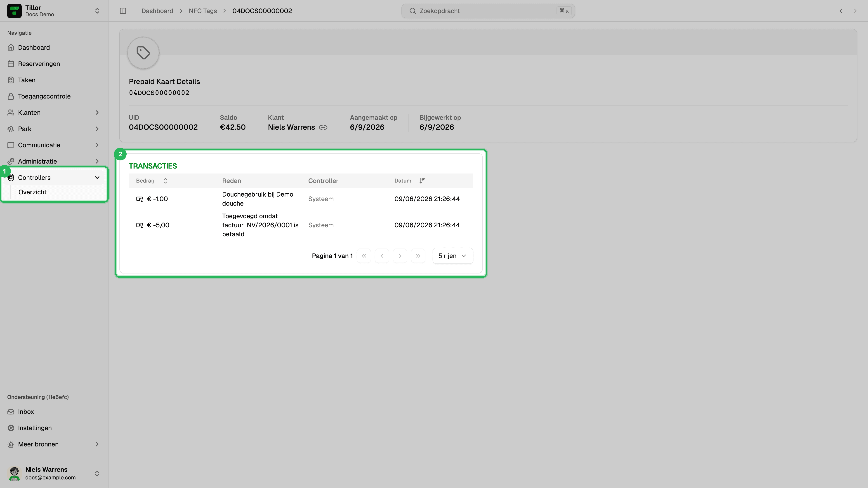The image size is (868, 488).
Task: Open Toegangscontrole in the sidebar
Action: coord(54,96)
